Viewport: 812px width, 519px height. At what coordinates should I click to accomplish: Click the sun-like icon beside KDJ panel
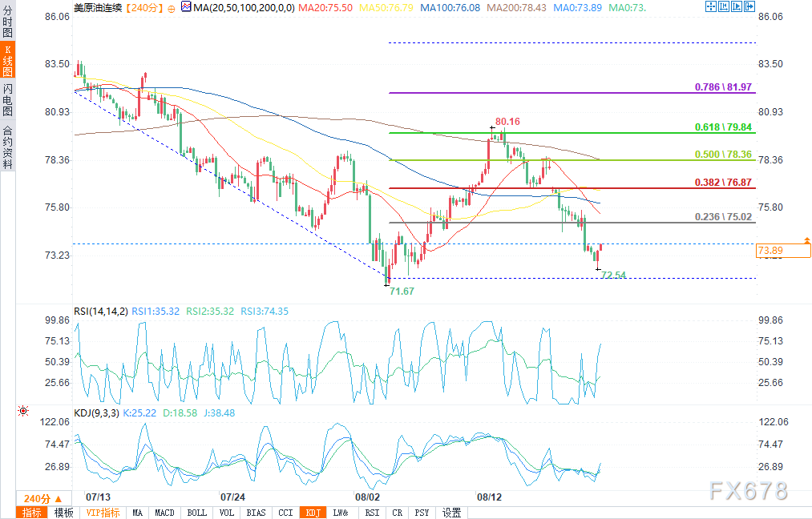point(23,410)
